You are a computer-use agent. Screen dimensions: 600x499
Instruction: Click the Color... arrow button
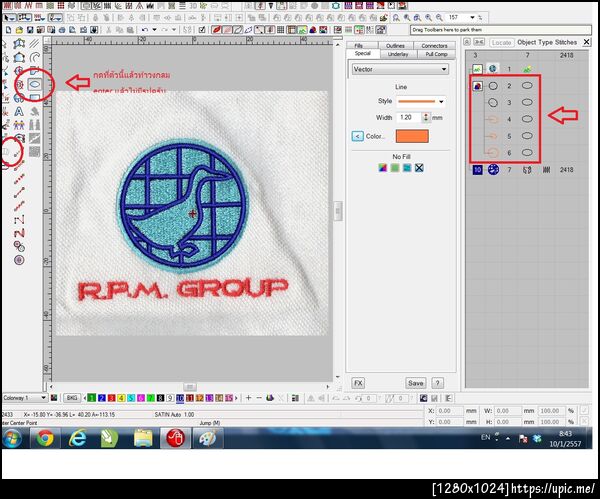(x=357, y=136)
